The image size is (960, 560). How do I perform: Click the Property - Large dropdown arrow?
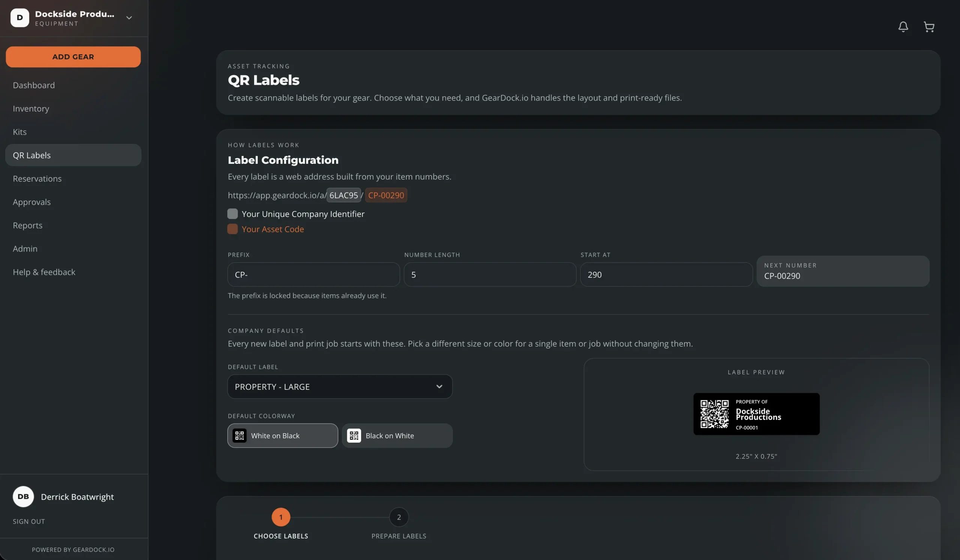[439, 387]
